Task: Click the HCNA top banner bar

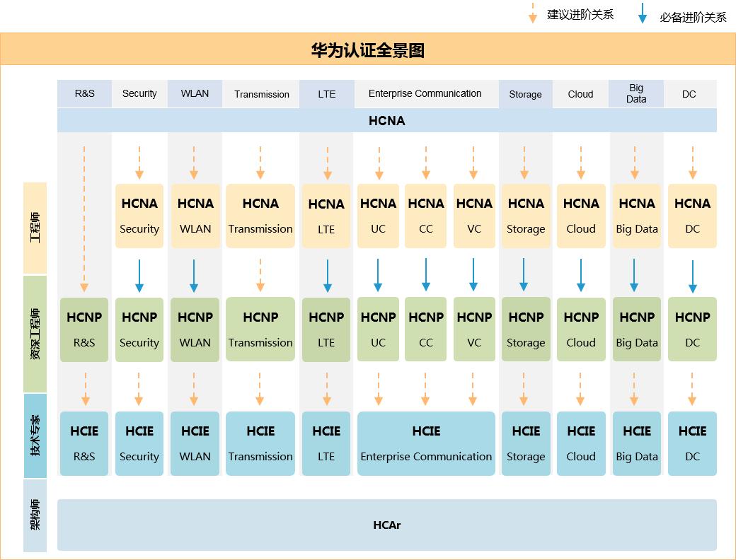Action: [x=387, y=120]
